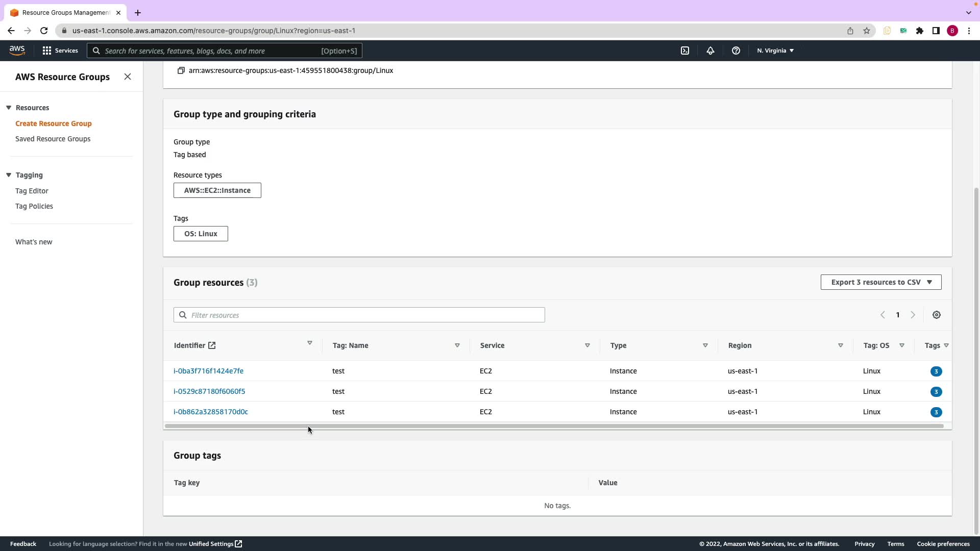Image resolution: width=980 pixels, height=551 pixels.
Task: Open AWS CloudShell icon in header
Action: click(685, 51)
